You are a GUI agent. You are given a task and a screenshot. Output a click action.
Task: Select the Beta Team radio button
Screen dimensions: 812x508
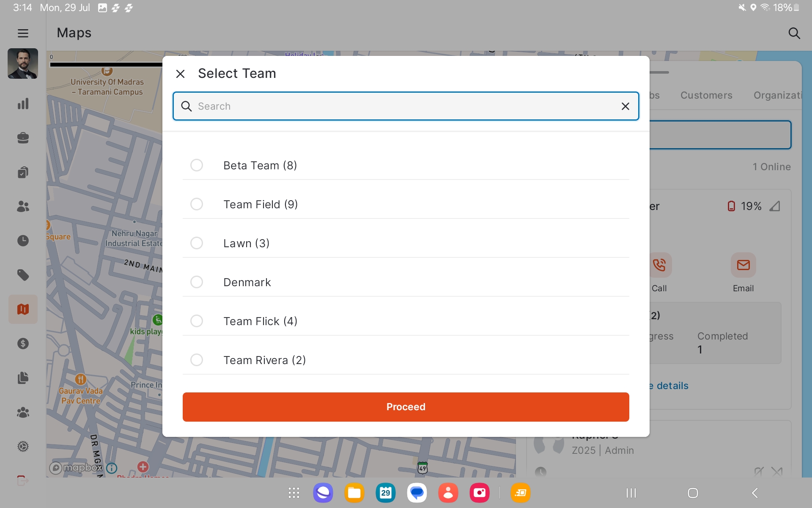[197, 165]
